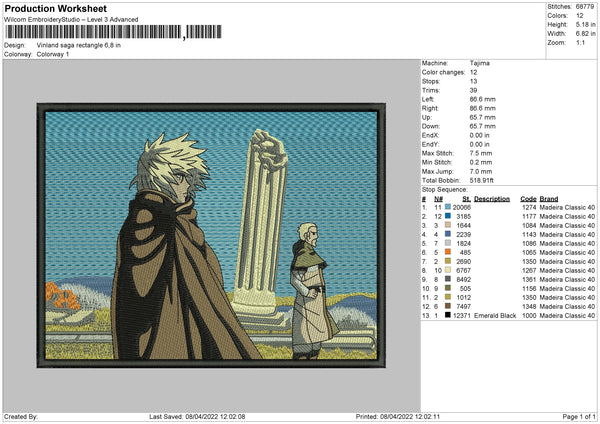The height and width of the screenshot is (424, 600).
Task: Click the Wilcom EmbroideryStudio Level 3 Advanced text
Action: click(x=71, y=20)
